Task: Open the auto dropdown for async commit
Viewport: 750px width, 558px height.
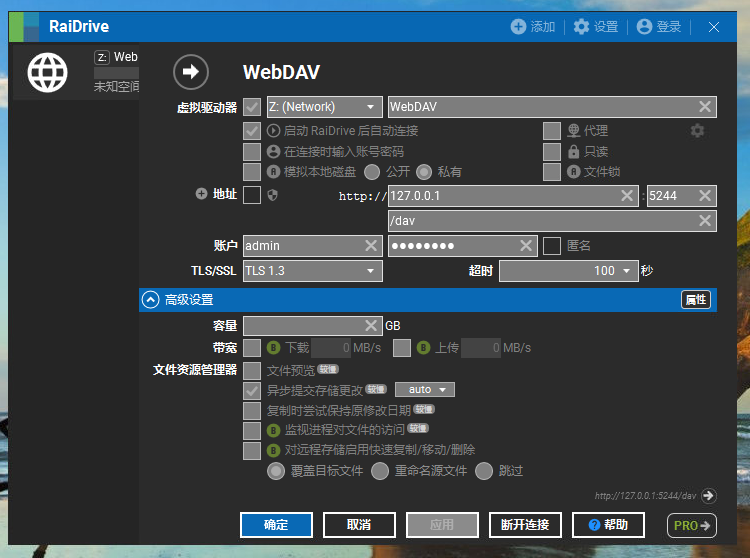Action: pyautogui.click(x=425, y=390)
